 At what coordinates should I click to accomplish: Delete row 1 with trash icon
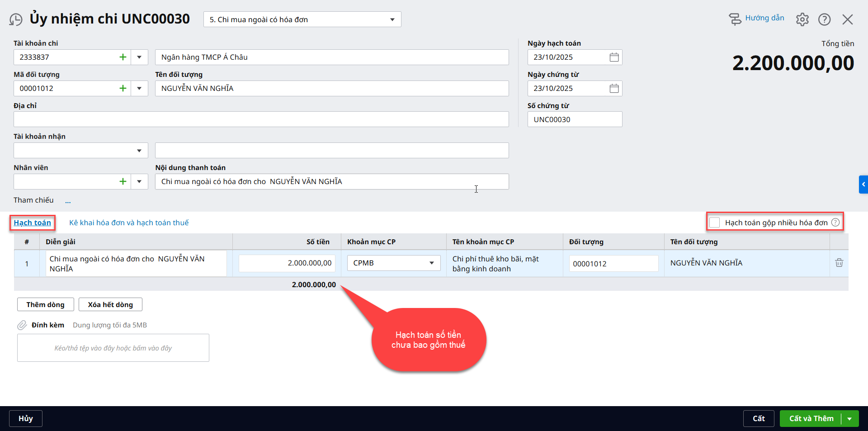[x=839, y=263]
